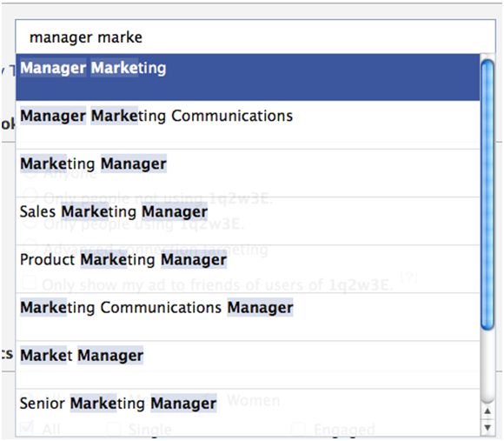Select 'Only people not using 1q2w3E' radio

coord(30,195)
